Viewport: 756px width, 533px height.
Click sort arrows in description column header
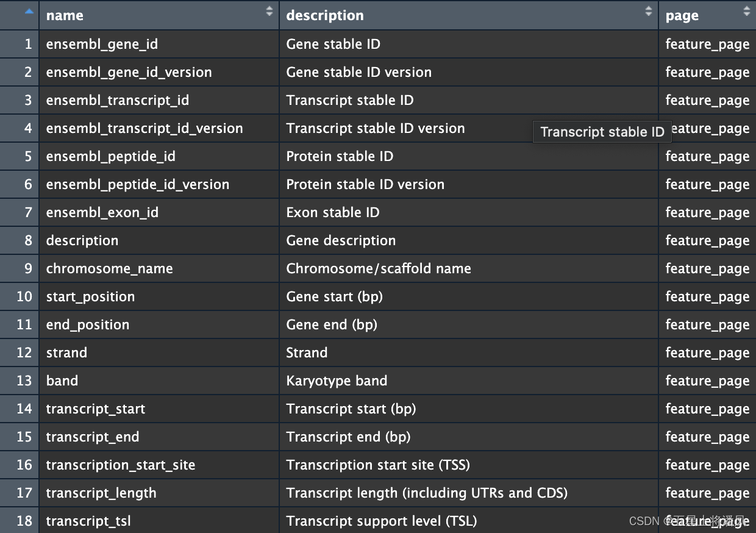point(649,11)
